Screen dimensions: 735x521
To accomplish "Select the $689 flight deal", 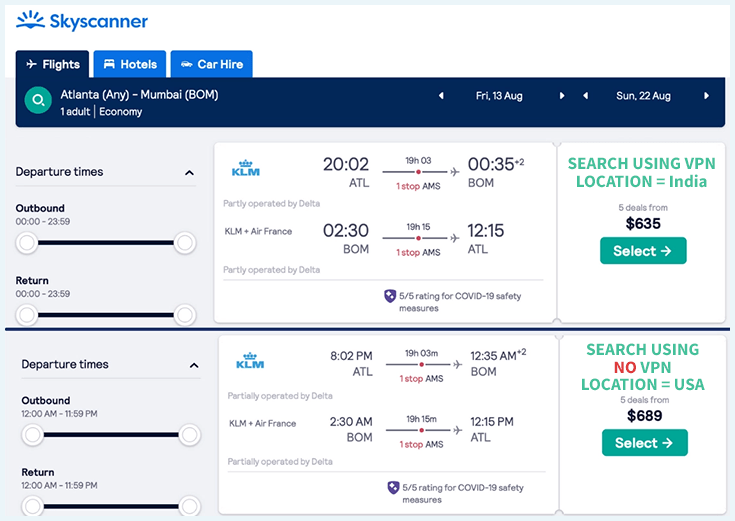I will click(x=645, y=443).
